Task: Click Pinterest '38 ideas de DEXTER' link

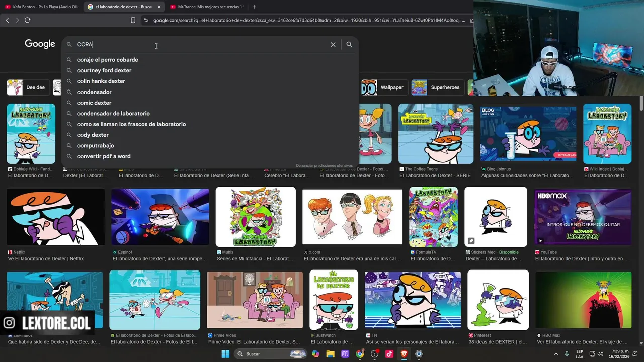Action: 498,342
